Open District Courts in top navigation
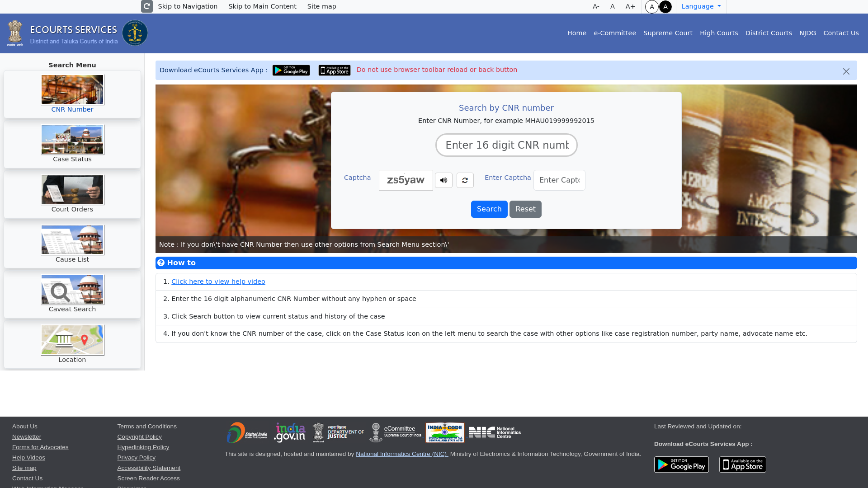 769,33
